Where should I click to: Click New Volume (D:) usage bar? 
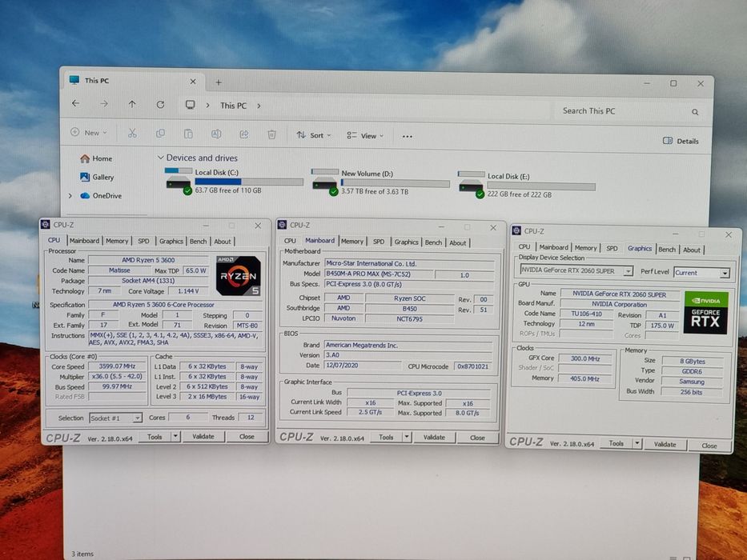click(x=396, y=183)
